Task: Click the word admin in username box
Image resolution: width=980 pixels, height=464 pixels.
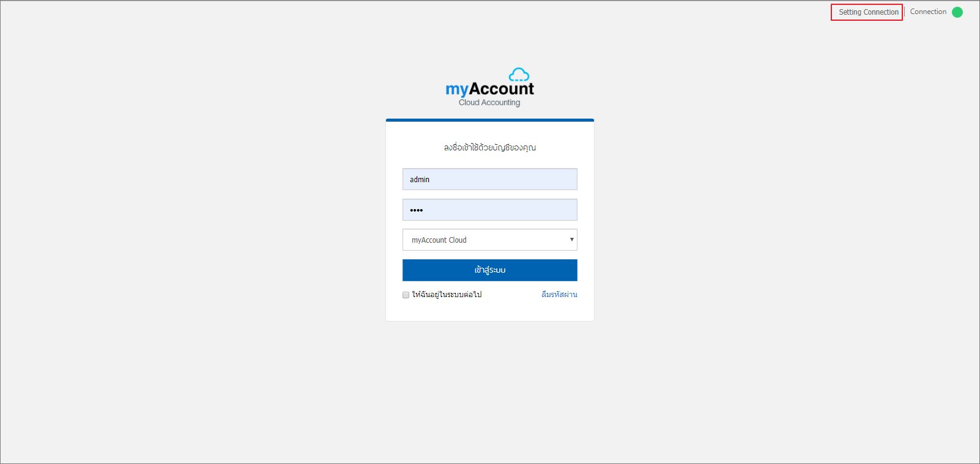Action: pos(420,179)
